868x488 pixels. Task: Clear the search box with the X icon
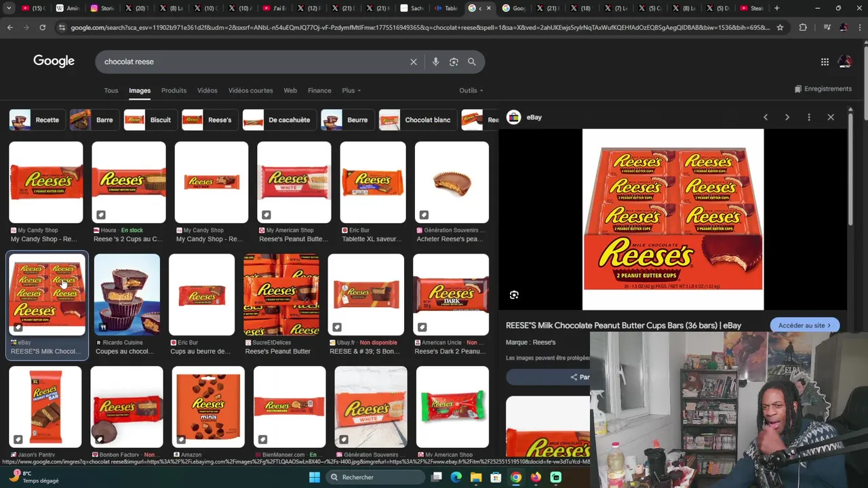(x=414, y=62)
